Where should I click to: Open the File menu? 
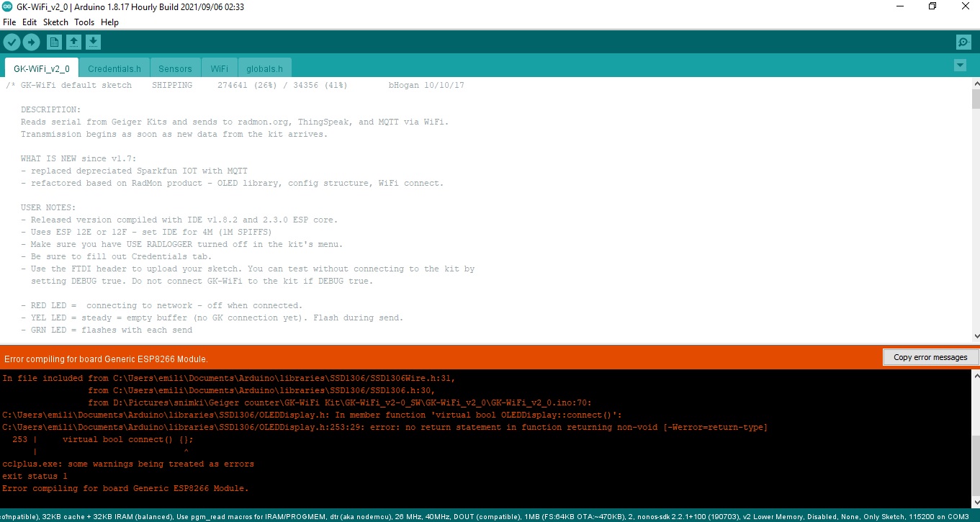click(9, 22)
